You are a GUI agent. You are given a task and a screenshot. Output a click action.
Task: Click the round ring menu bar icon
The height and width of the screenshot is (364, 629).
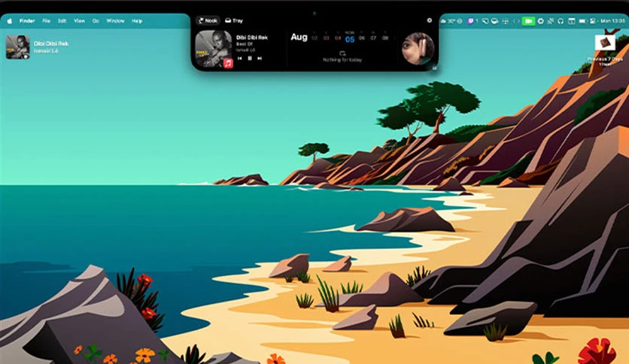[541, 21]
